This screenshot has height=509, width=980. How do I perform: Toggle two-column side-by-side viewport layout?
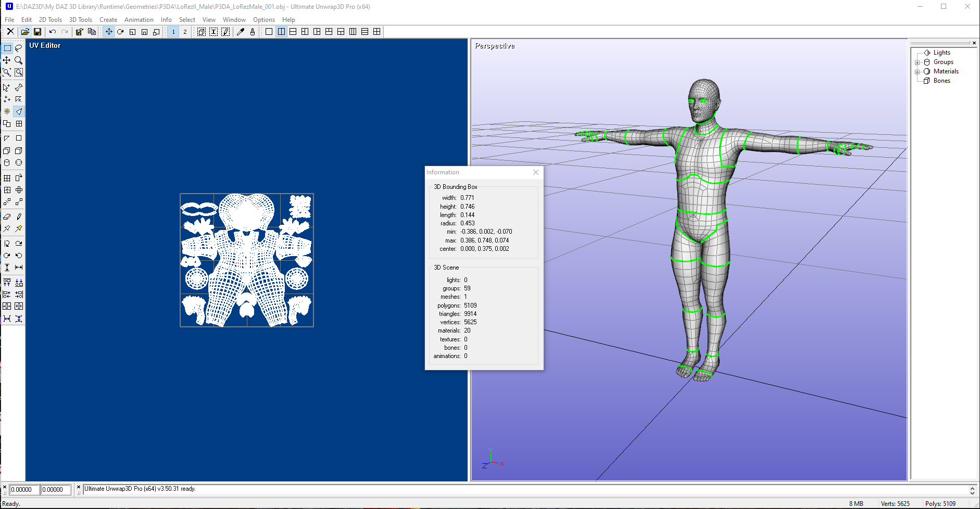281,32
